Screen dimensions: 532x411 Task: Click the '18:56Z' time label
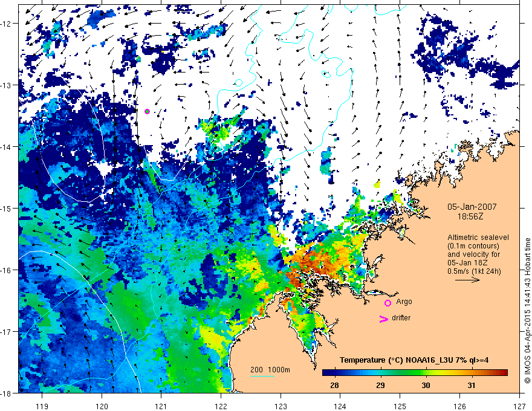pyautogui.click(x=470, y=216)
